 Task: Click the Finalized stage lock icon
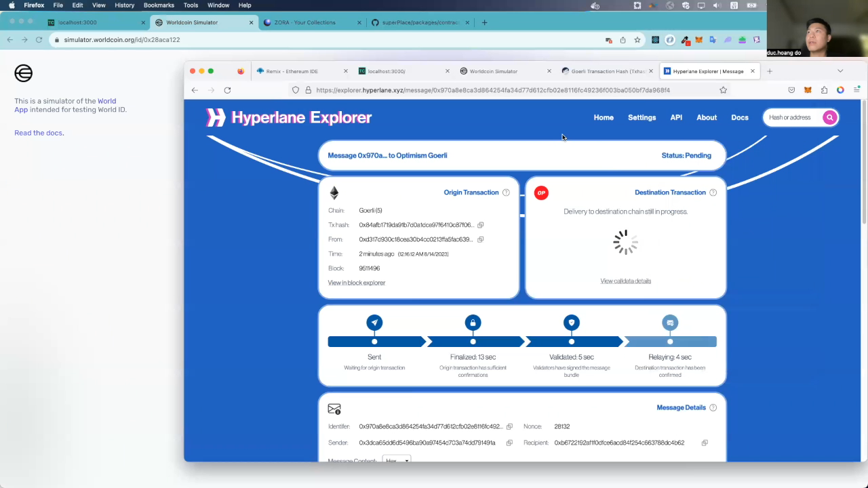coord(473,323)
